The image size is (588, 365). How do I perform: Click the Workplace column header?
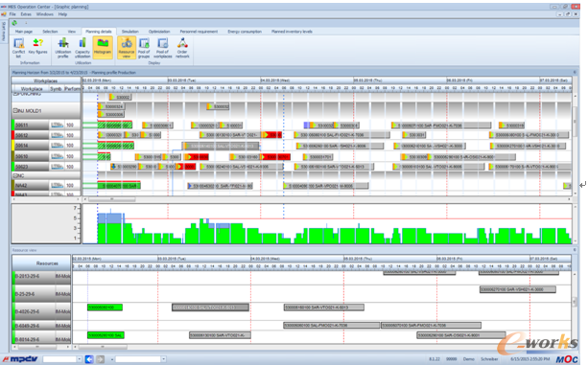(x=32, y=89)
